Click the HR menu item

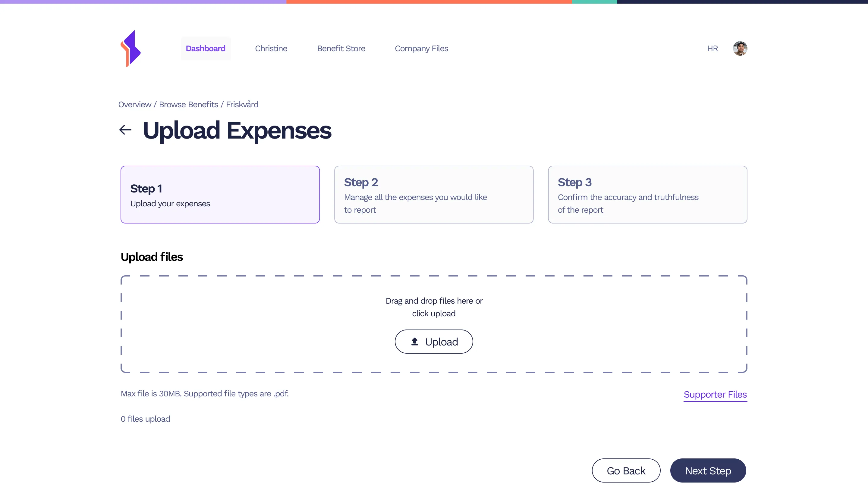click(712, 48)
